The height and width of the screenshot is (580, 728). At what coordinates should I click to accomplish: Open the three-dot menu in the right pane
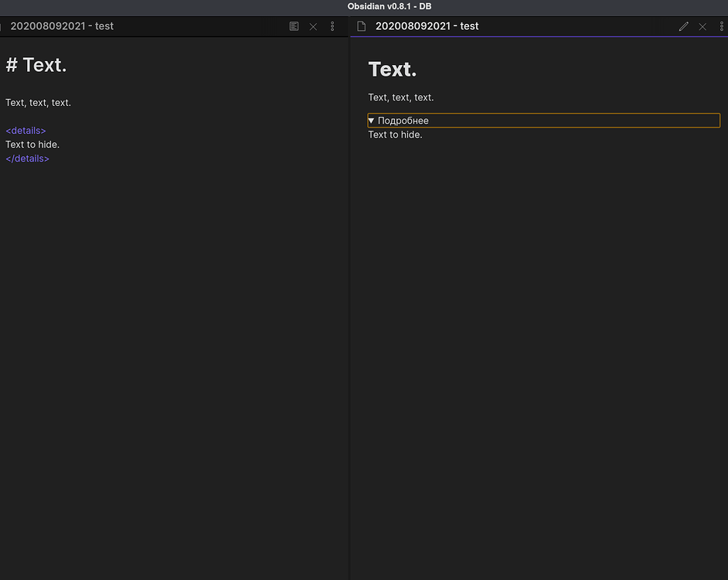pos(721,26)
